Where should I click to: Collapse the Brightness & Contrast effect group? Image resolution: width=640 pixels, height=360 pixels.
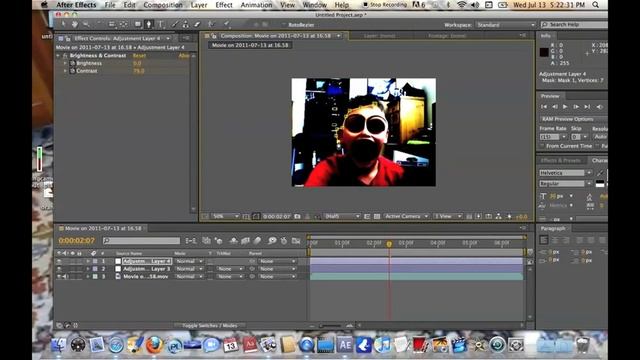[x=58, y=56]
